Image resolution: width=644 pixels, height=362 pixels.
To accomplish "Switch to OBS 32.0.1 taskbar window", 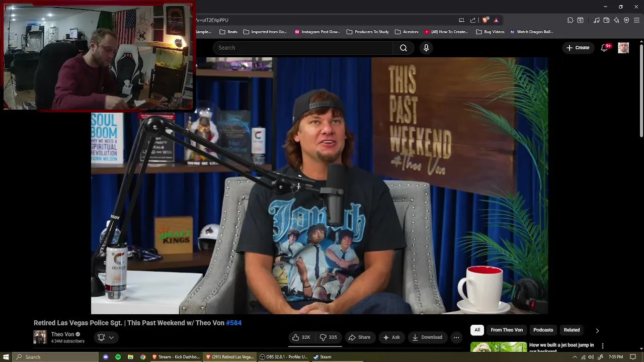I will click(284, 357).
